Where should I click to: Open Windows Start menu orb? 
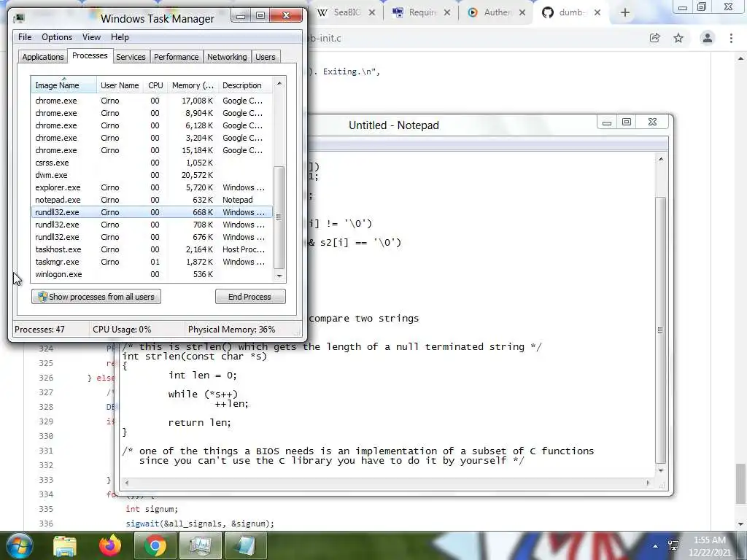19,545
